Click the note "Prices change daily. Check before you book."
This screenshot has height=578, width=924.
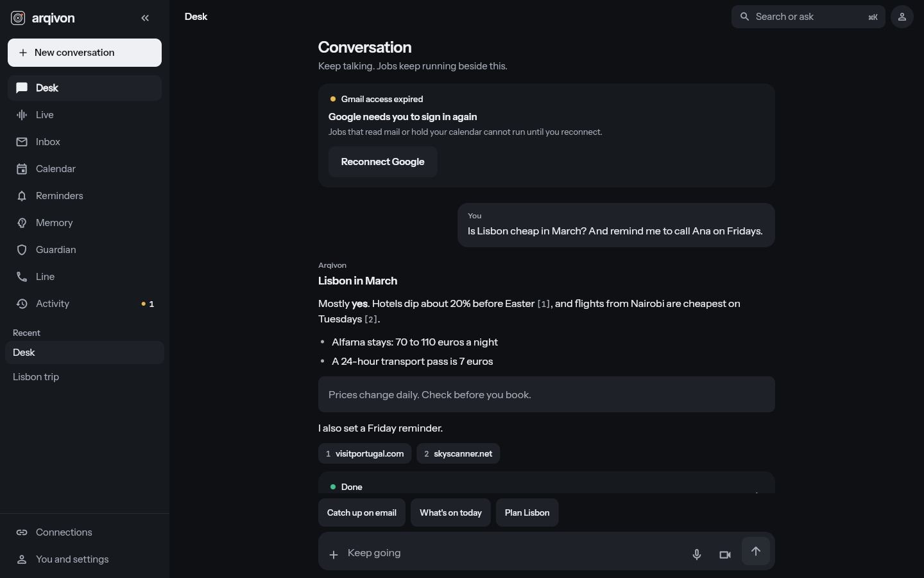pyautogui.click(x=547, y=394)
